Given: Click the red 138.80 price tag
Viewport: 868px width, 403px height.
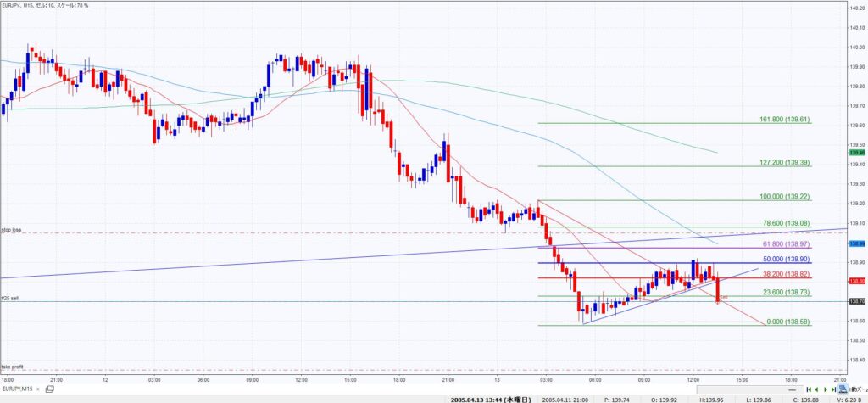Looking at the screenshot, I should point(856,280).
